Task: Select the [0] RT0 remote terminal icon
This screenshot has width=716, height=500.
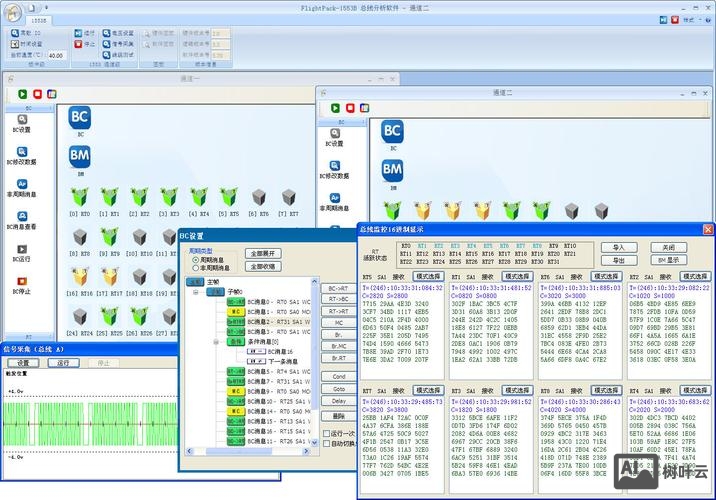Action: click(x=79, y=196)
